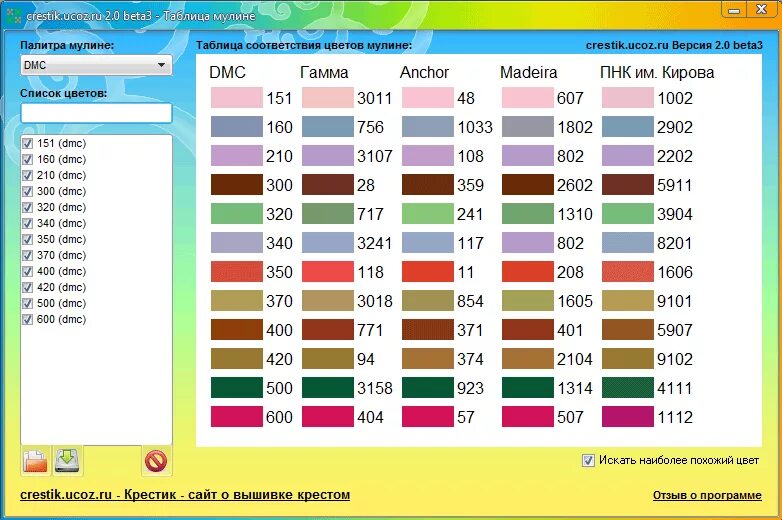Viewport: 782px width, 520px height.
Task: Click the Гамма value 3241
Action: click(375, 243)
